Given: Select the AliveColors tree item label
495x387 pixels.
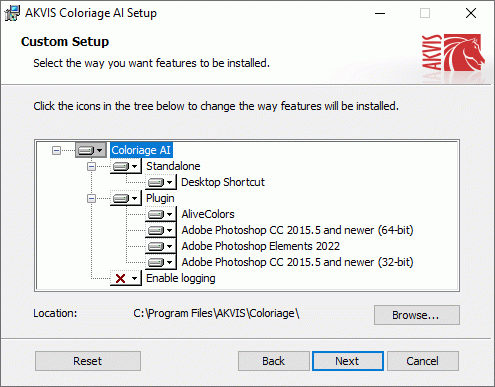Looking at the screenshot, I should [x=208, y=214].
